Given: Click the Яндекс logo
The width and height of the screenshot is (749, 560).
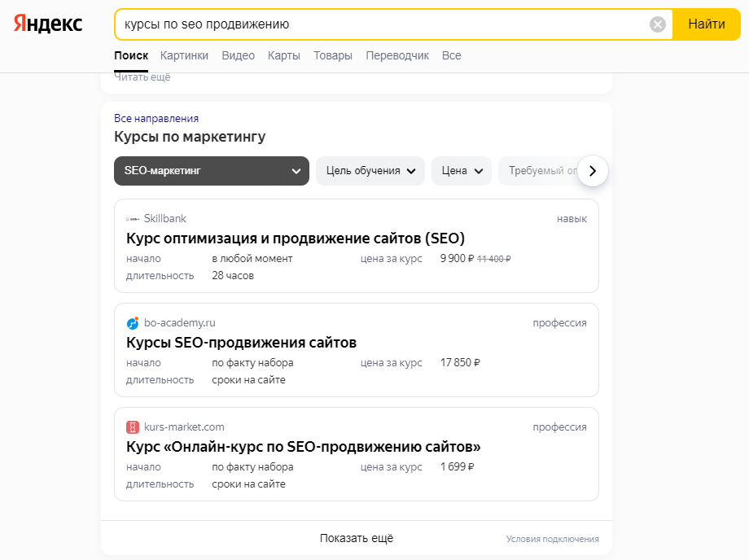Looking at the screenshot, I should coord(48,24).
